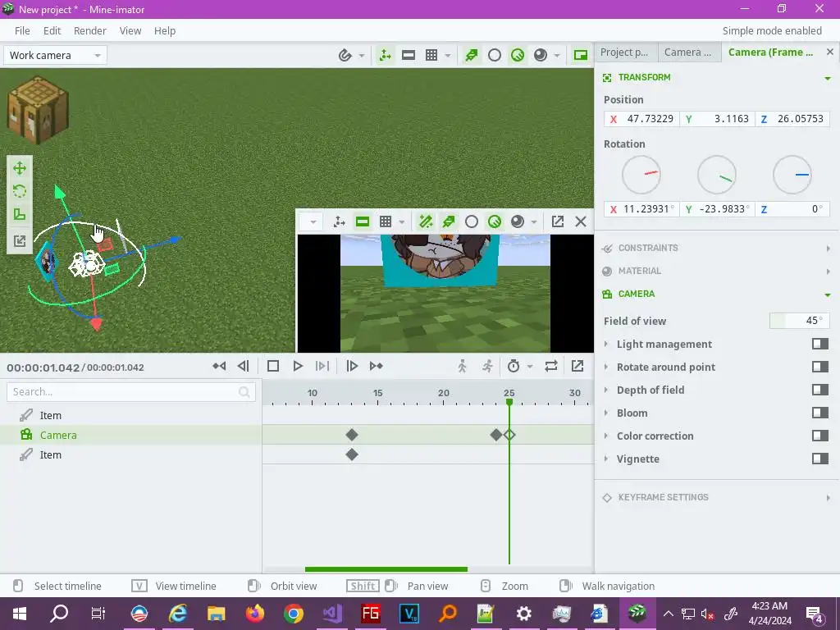Open the Help menu

pos(164,31)
